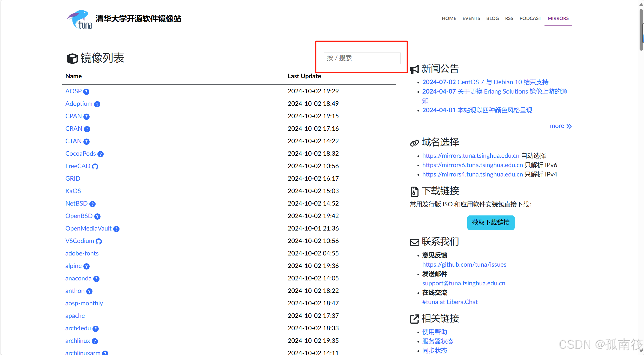Open the Adoptium mirror link
644x355 pixels.
coord(79,104)
